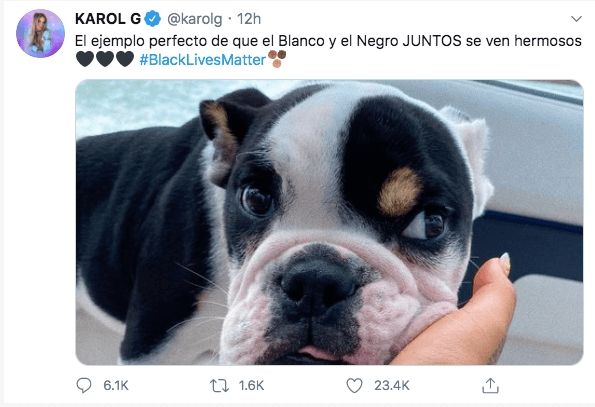
Task: Like the tweet with the heart icon
Action: point(354,386)
